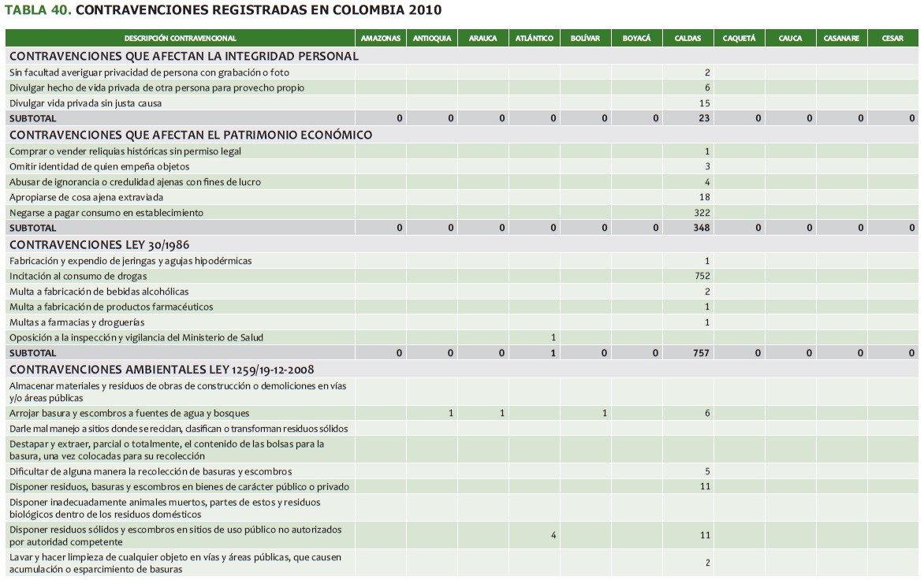Viewport: 924px width, 580px height.
Task: Click the CALDAS column header
Action: [x=687, y=38]
